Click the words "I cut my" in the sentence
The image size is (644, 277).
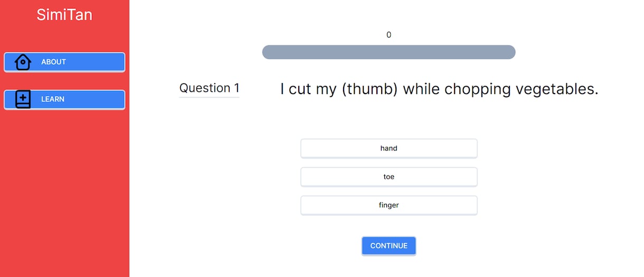(x=308, y=89)
